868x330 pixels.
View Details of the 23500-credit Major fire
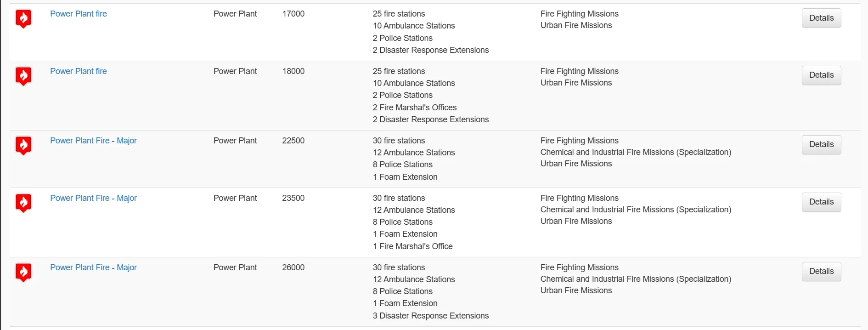click(x=821, y=202)
